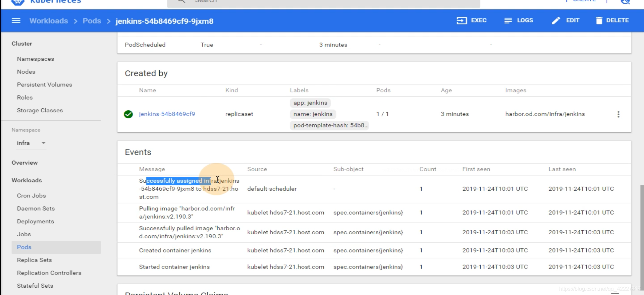Viewport: 644px width, 295px height.
Task: Click PodScheduled condition cell
Action: click(145, 45)
